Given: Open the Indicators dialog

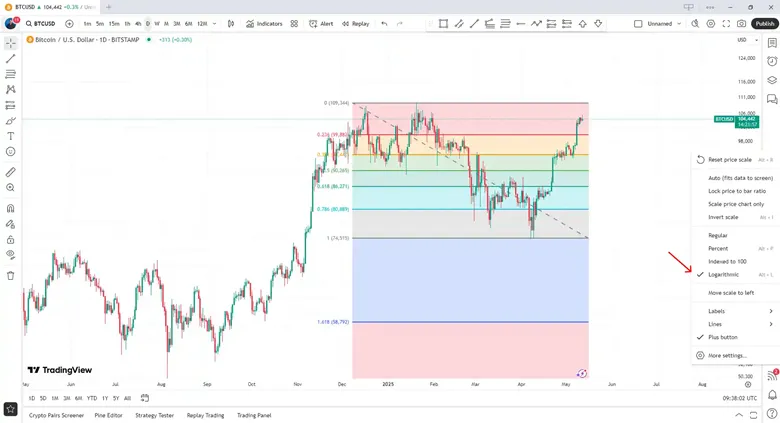Looking at the screenshot, I should pos(264,23).
